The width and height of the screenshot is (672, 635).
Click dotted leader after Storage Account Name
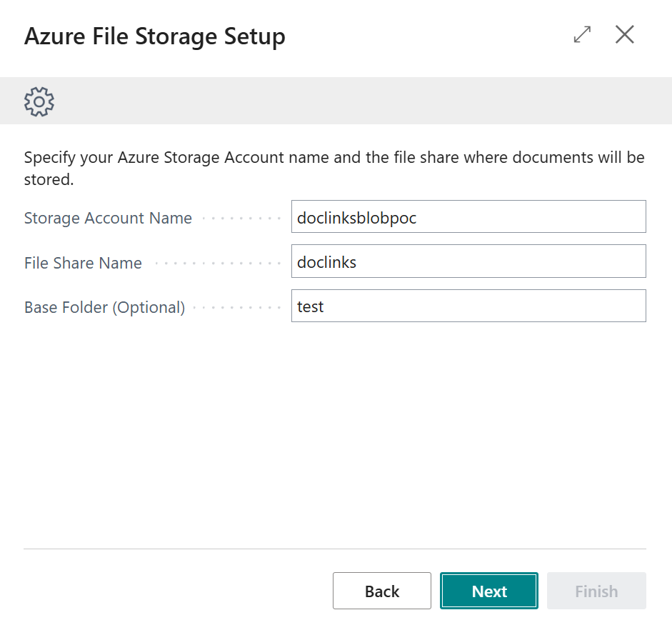[241, 219]
